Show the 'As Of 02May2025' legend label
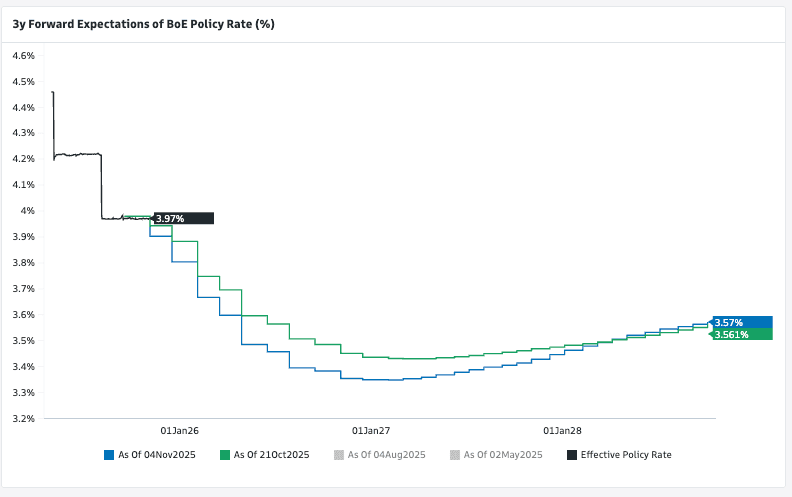Screen dimensions: 792x497 point(502,455)
